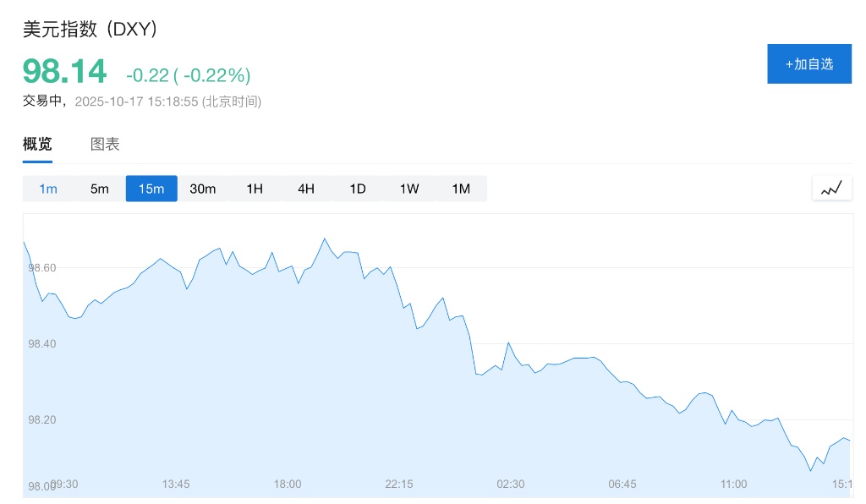Image resolution: width=866 pixels, height=504 pixels.
Task: Click the -0.22 (-0.22%) change value
Action: pos(188,75)
